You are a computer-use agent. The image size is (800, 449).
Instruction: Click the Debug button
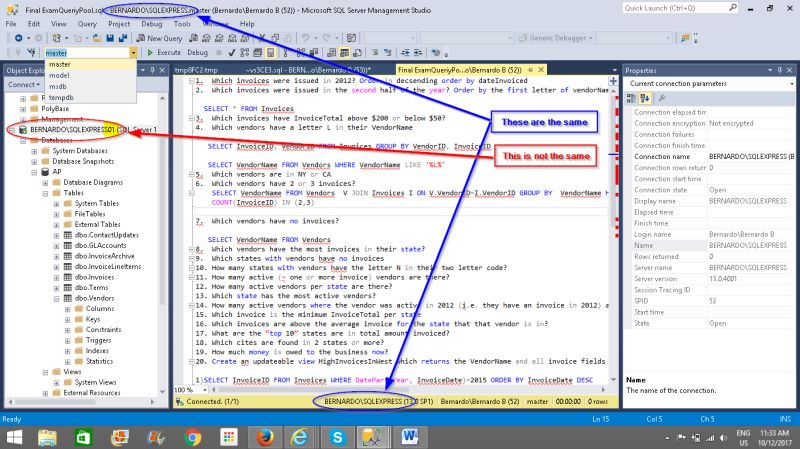(197, 53)
